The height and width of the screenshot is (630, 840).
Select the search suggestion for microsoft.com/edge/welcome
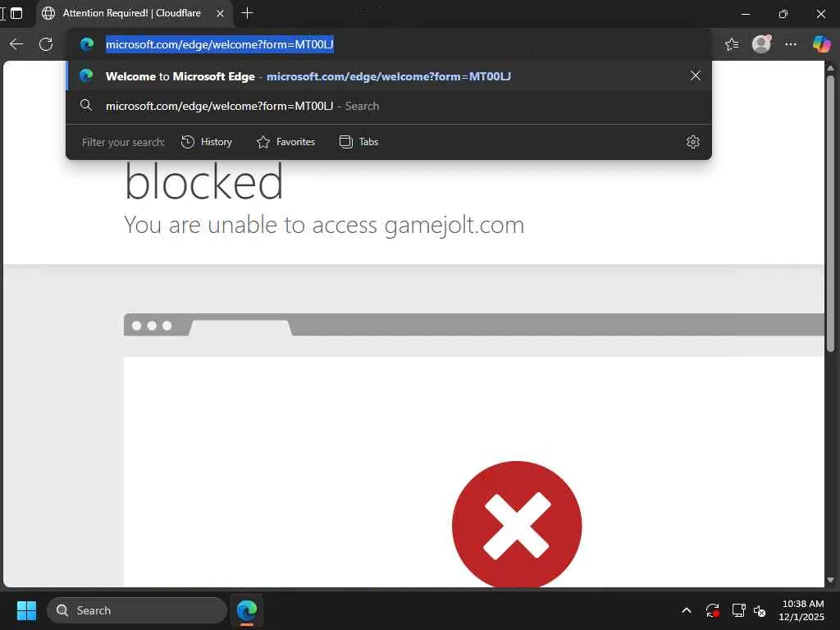point(388,106)
